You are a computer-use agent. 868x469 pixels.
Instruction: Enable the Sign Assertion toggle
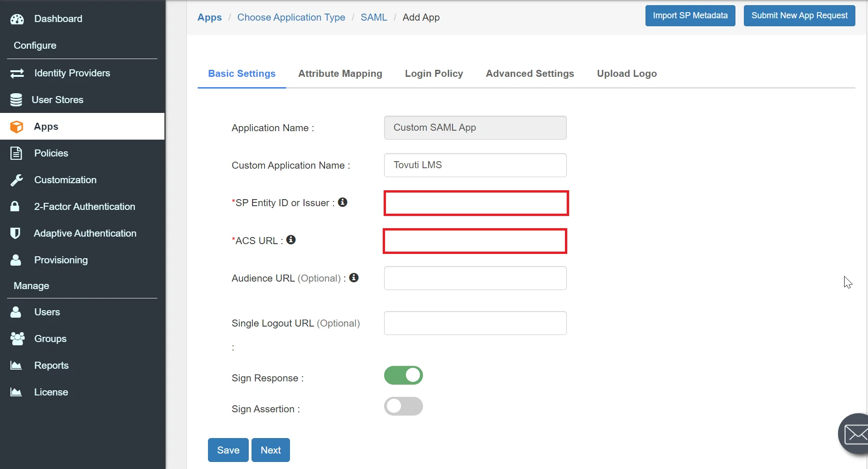[x=403, y=406]
